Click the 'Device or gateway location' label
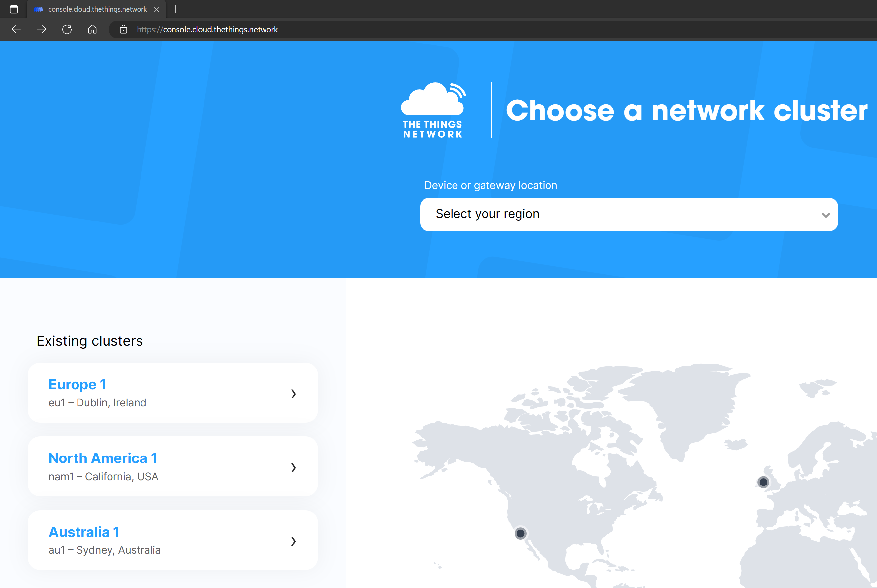The image size is (877, 588). [x=491, y=185]
